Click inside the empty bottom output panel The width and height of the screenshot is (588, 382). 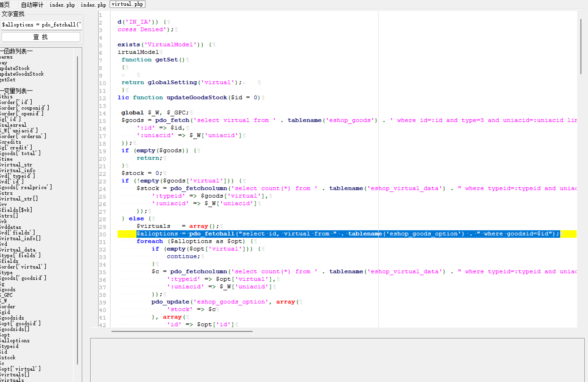(337, 360)
